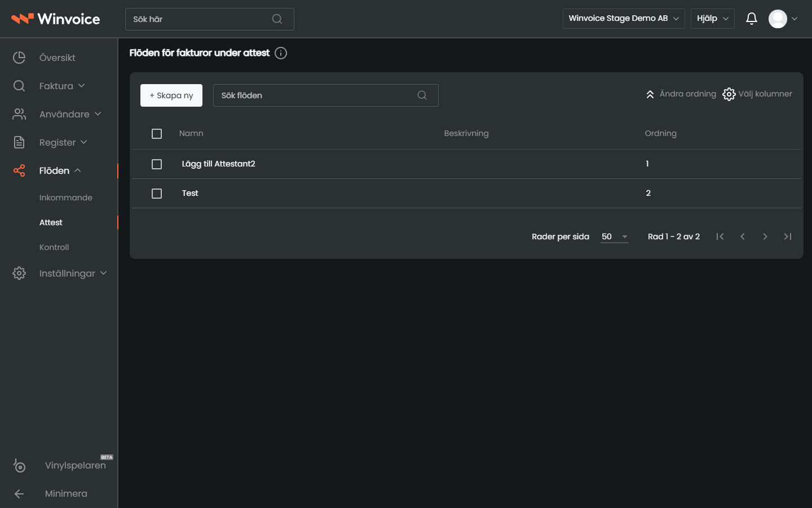Image resolution: width=812 pixels, height=508 pixels.
Task: Expand the Register submenu chevron
Action: pyautogui.click(x=84, y=142)
